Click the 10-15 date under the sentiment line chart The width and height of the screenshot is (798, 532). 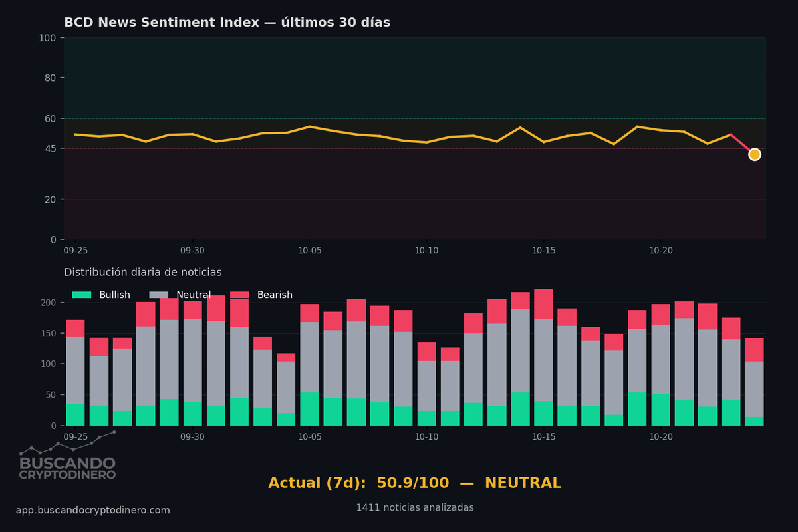point(543,251)
